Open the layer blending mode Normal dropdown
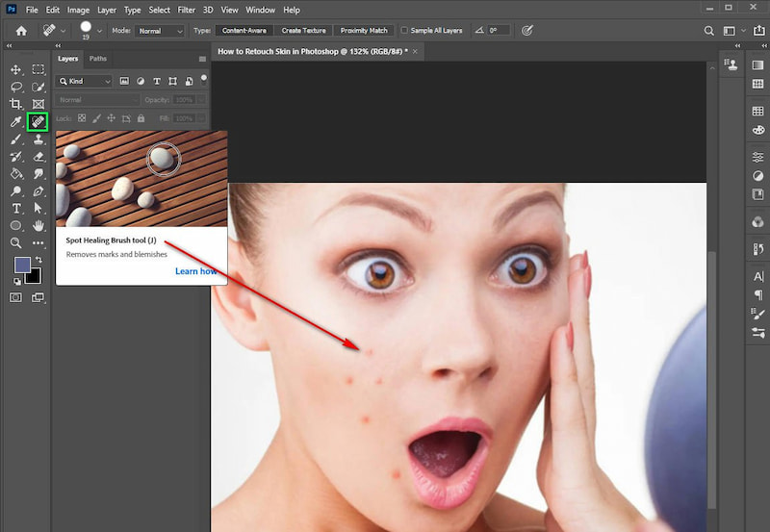Viewport: 770px width, 532px height. (x=97, y=100)
